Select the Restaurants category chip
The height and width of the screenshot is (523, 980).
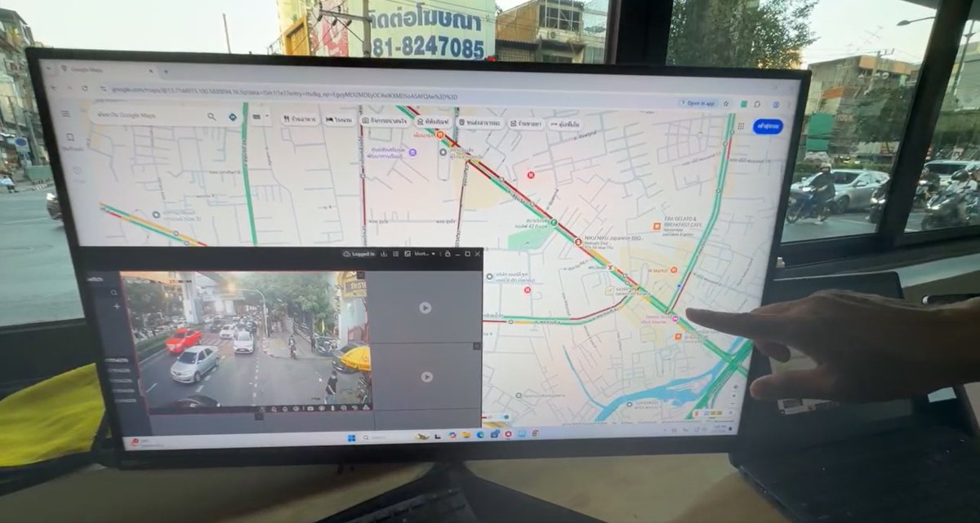pos(299,119)
